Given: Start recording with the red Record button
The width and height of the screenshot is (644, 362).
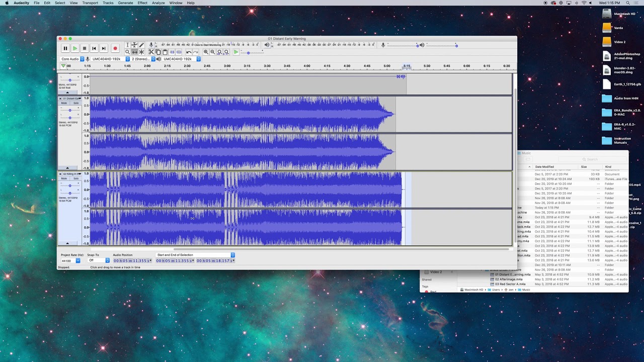Looking at the screenshot, I should 115,48.
